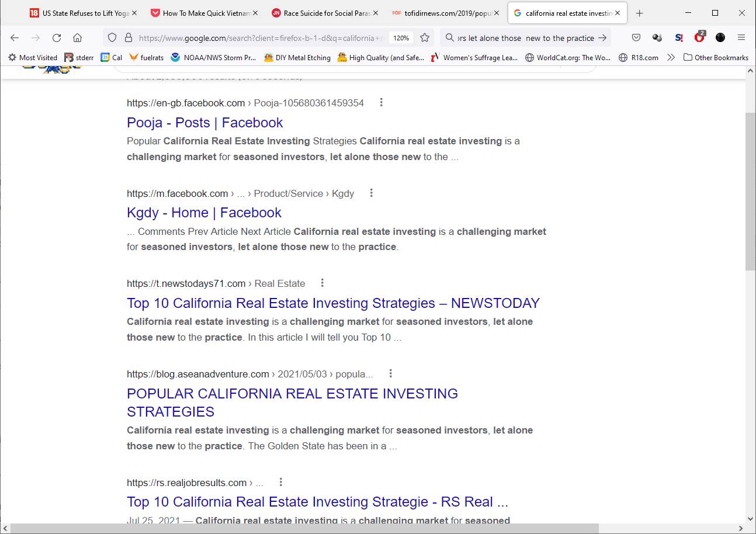This screenshot has width=756, height=534.
Task: Open Top 10 California Strategies NEWSTODAY result
Action: pos(333,303)
